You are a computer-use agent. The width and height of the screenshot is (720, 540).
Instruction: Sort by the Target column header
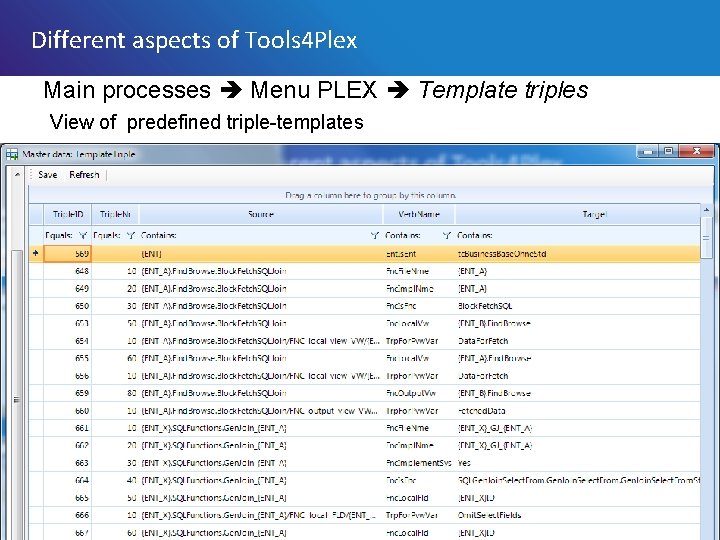coord(596,215)
